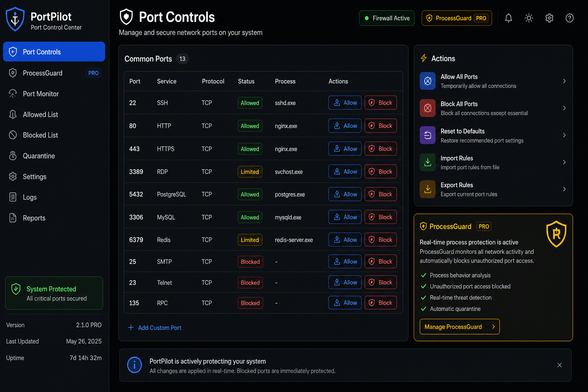Allow port 5432 PostgreSQL

pyautogui.click(x=345, y=194)
